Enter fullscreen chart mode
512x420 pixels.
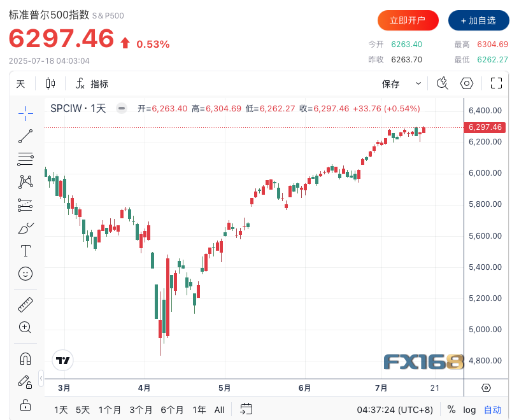point(497,83)
